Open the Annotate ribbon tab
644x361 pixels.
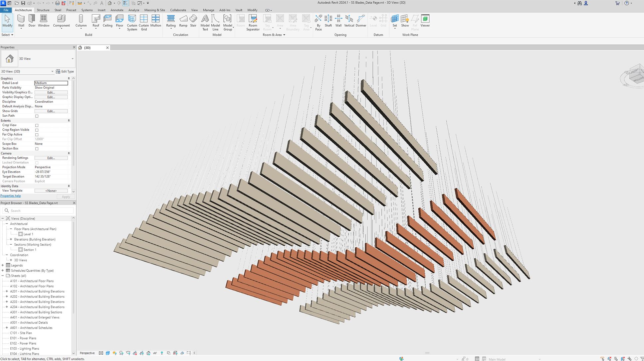click(x=117, y=10)
